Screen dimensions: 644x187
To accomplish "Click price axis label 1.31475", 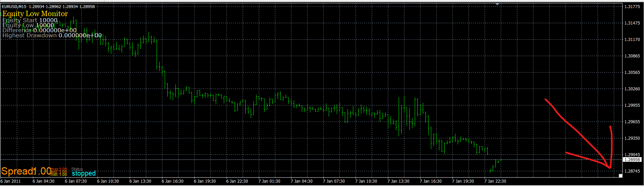I will click(x=632, y=23).
